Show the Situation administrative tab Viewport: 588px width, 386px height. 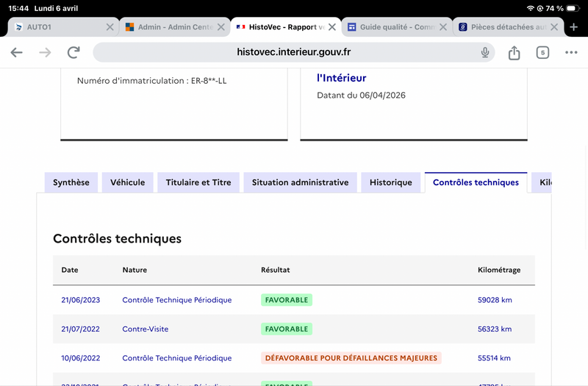coord(300,182)
